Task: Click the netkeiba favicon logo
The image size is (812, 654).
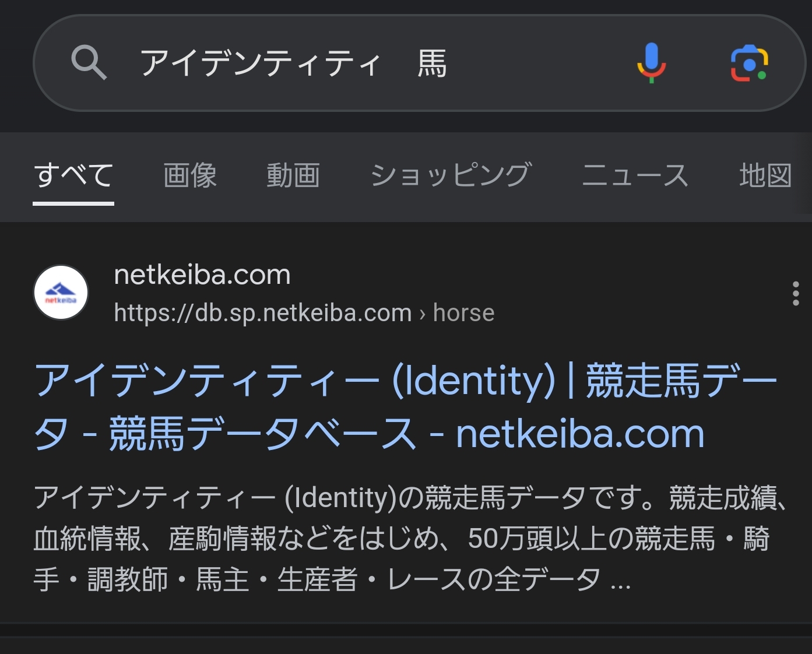Action: (61, 293)
